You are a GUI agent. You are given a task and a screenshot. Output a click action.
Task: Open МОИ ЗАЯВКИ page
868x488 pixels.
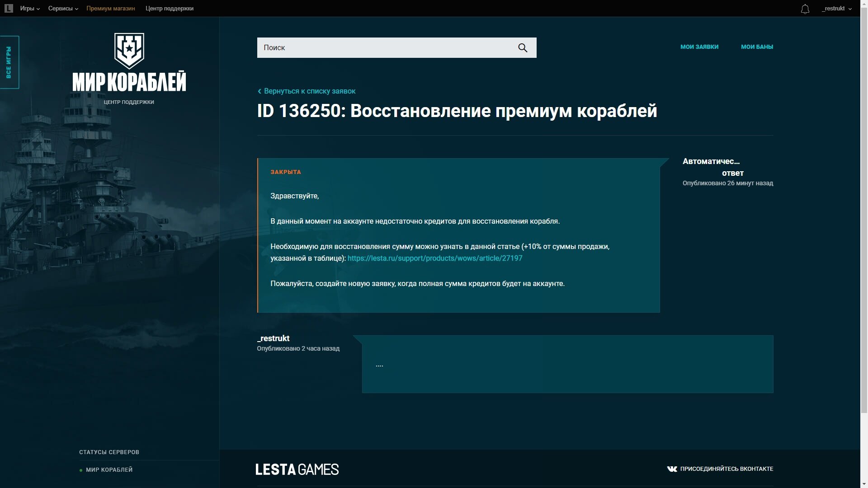pos(699,47)
